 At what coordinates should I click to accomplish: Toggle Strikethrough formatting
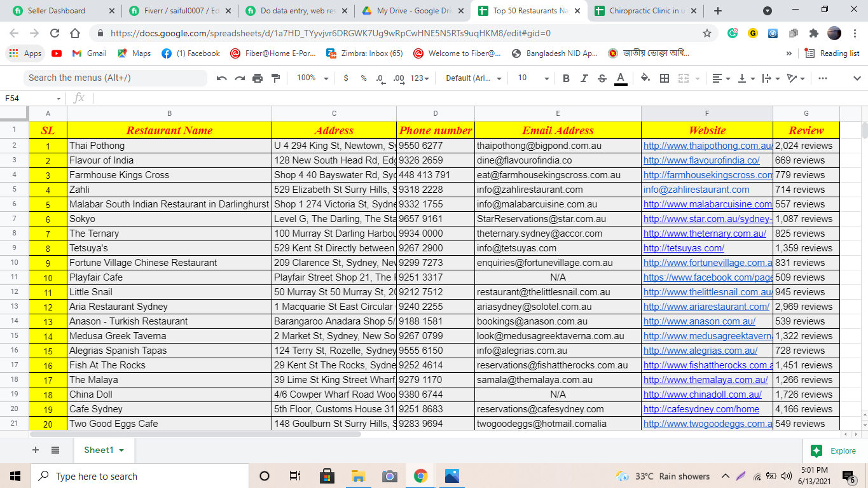tap(602, 78)
